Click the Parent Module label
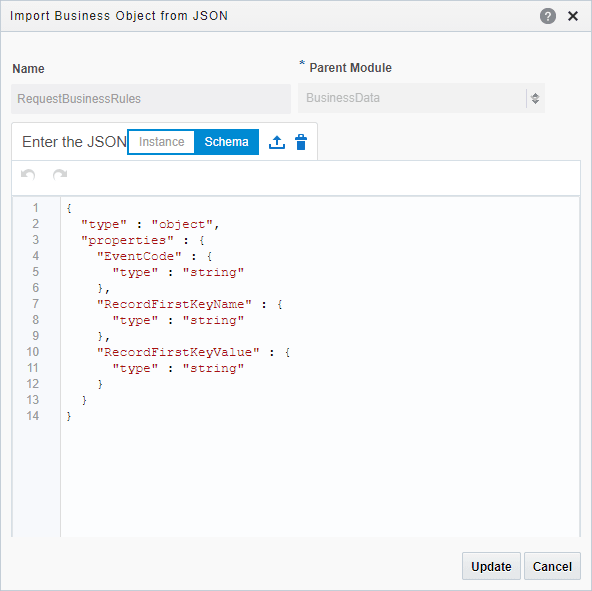This screenshot has width=592, height=591. pos(350,68)
